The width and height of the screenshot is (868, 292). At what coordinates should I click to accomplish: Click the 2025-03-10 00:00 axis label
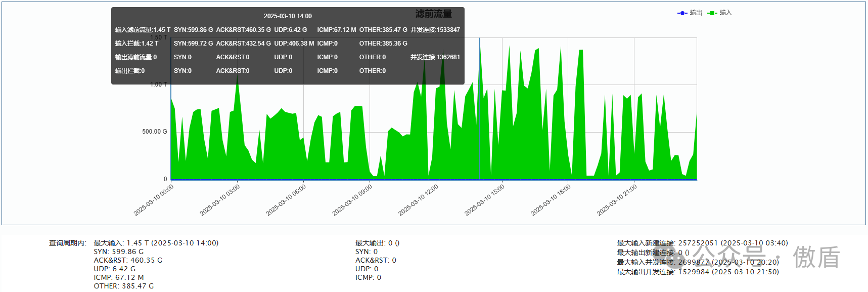154,200
